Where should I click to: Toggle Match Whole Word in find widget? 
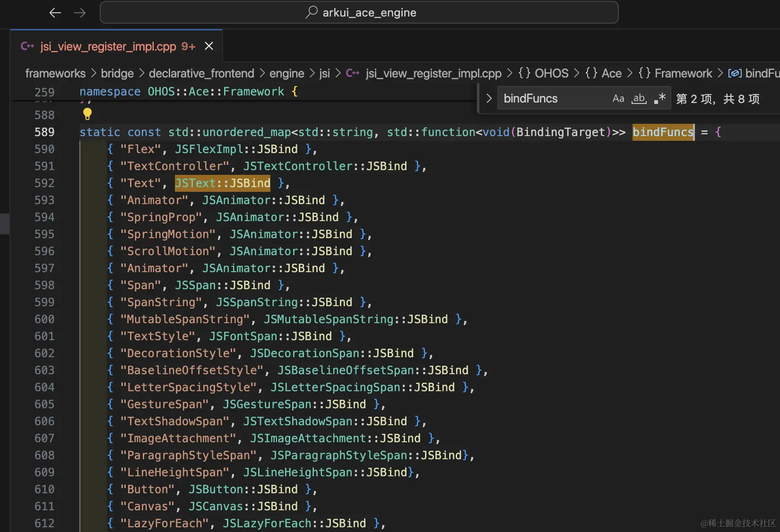pyautogui.click(x=639, y=98)
